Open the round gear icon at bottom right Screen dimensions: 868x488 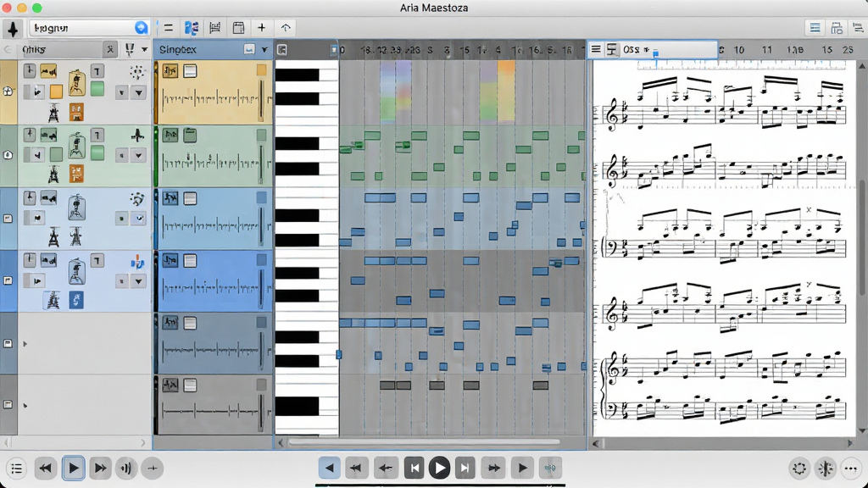799,469
